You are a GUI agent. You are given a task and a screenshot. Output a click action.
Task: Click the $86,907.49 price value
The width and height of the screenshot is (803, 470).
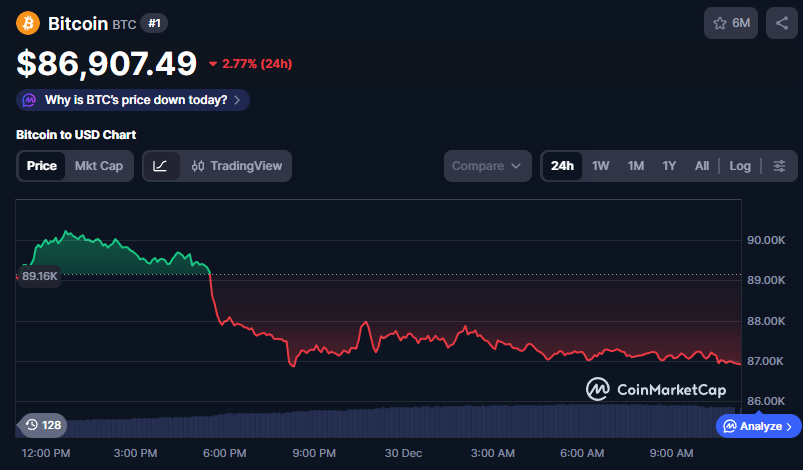pyautogui.click(x=107, y=63)
